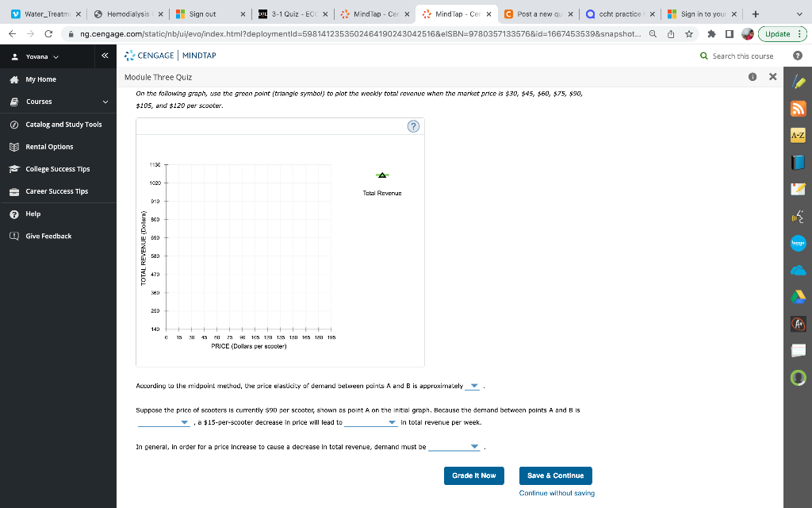The image size is (812, 508).
Task: Click the Search this course magnifier icon
Action: pos(705,57)
